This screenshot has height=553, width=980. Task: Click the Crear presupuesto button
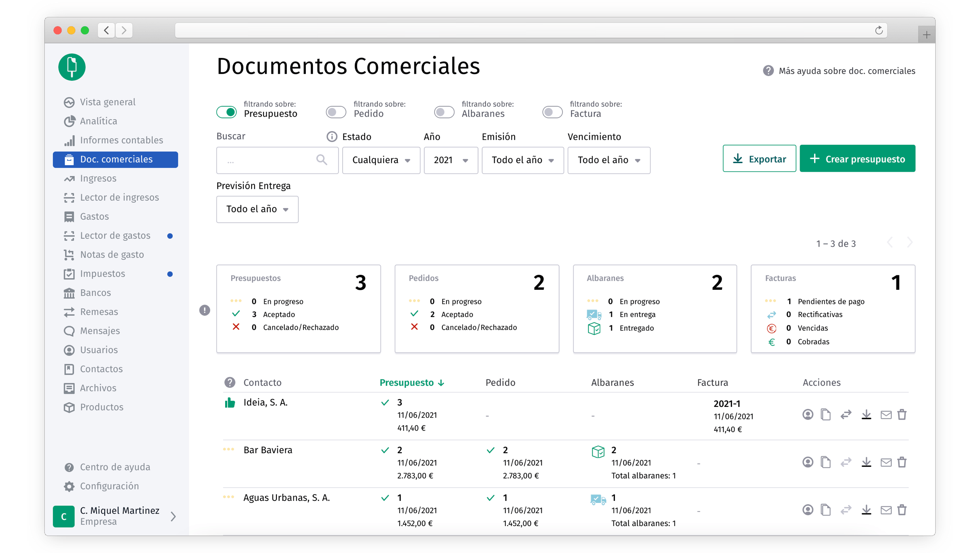[x=857, y=159]
